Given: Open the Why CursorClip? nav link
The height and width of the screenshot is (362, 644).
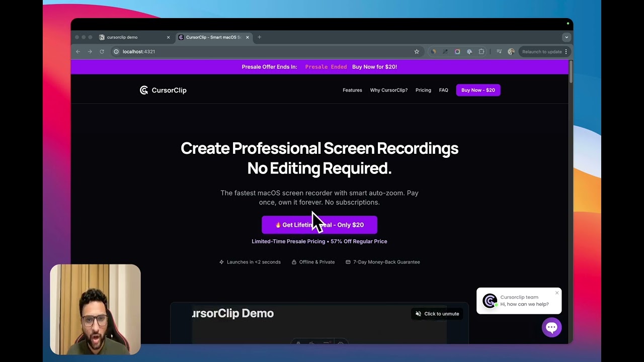Looking at the screenshot, I should pyautogui.click(x=389, y=90).
